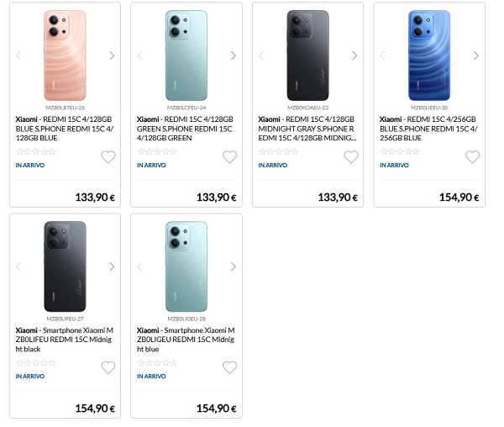Add pink REDMI 15C MZB0LBTEU-26 to wishlist
Screen dimensions: 504x427
pyautogui.click(x=108, y=157)
